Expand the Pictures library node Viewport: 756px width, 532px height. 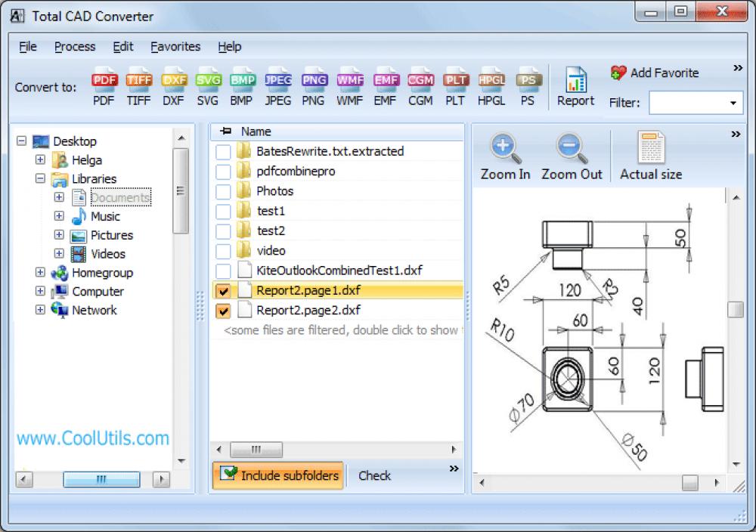click(59, 235)
